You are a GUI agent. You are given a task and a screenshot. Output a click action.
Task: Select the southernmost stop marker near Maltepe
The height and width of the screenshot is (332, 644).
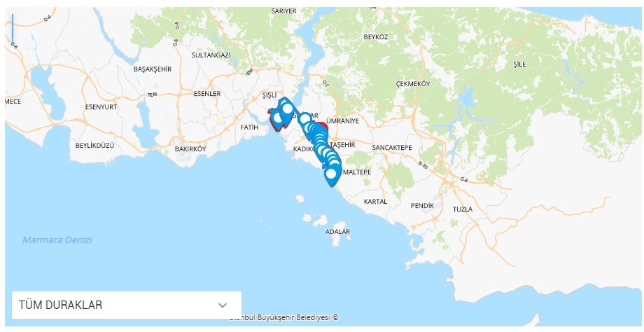coord(331,175)
